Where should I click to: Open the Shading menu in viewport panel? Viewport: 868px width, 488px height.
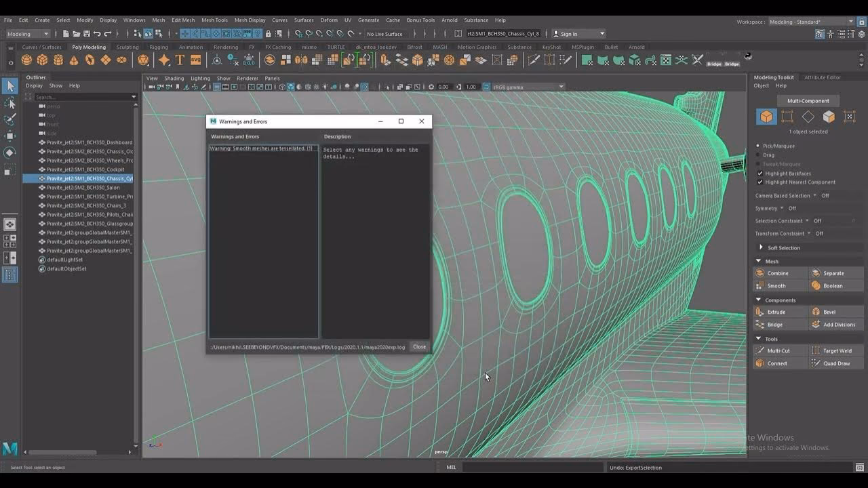(x=174, y=78)
